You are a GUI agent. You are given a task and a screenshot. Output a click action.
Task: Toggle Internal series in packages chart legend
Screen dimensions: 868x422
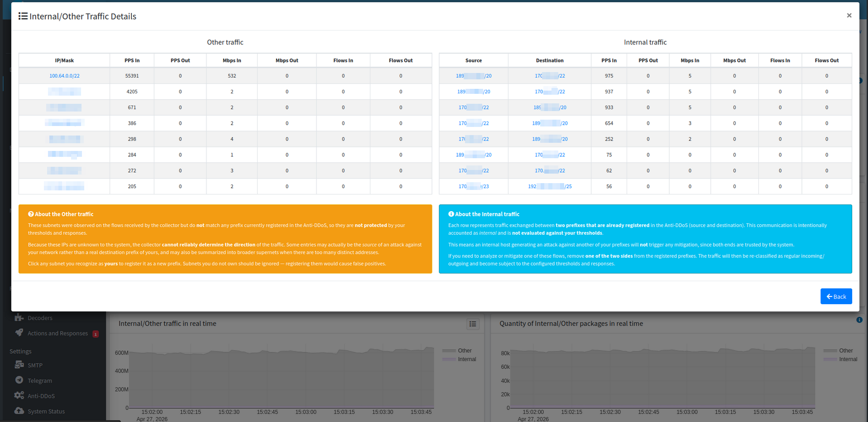840,359
